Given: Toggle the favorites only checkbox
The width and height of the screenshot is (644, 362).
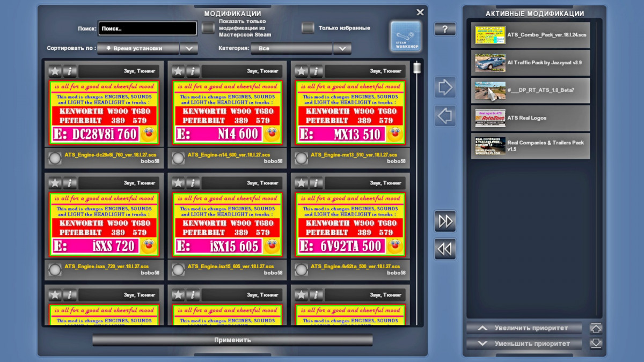Looking at the screenshot, I should pyautogui.click(x=308, y=28).
